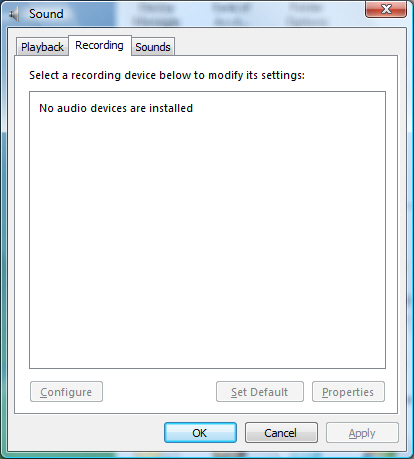
Task: Select the Recording tab
Action: (x=99, y=45)
